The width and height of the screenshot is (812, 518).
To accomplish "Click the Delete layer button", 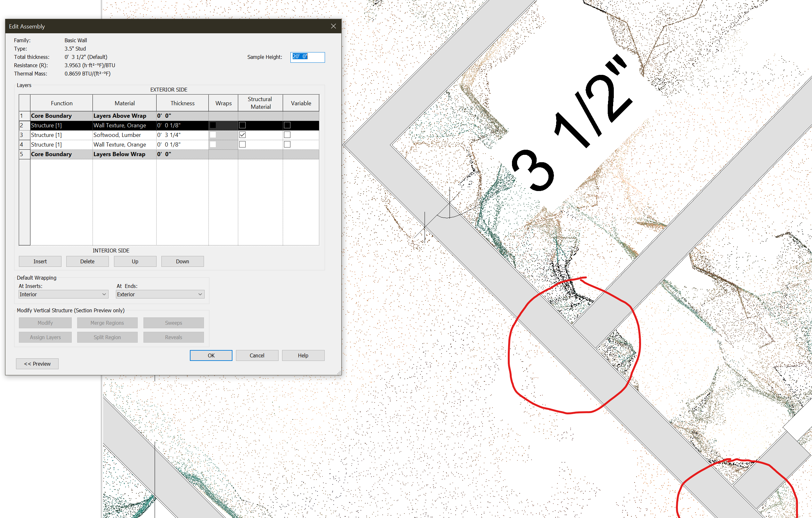I will (87, 261).
